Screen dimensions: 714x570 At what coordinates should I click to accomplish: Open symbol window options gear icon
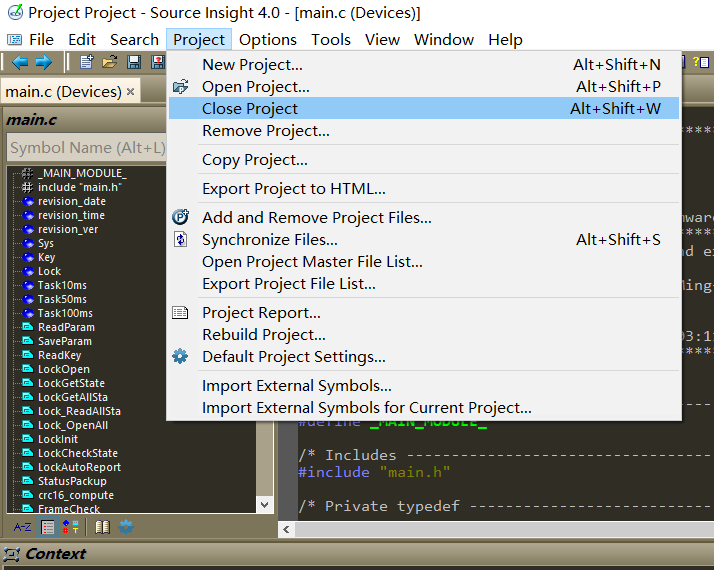coord(126,527)
